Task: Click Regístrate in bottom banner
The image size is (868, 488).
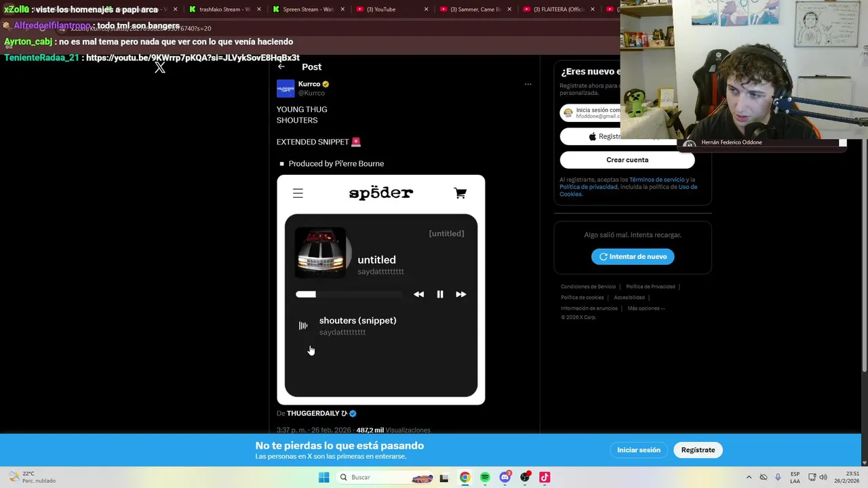Action: click(x=698, y=450)
